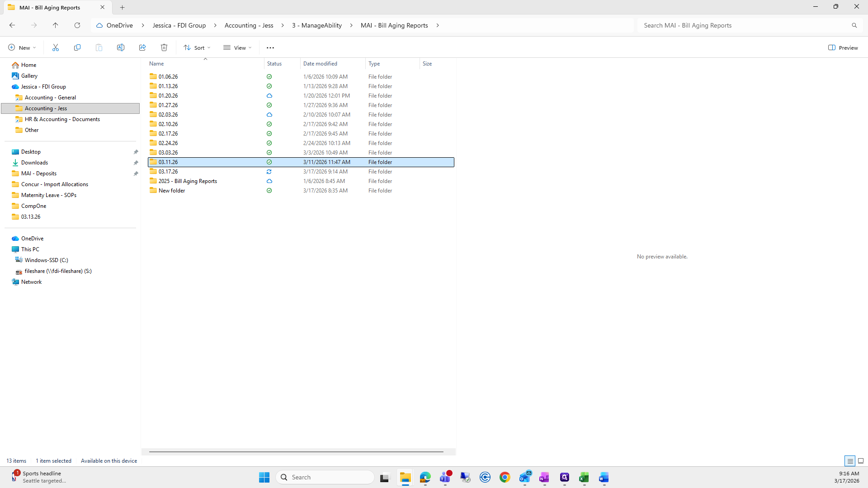Click the Refresh button near address bar
The image size is (868, 488).
[x=77, y=25]
